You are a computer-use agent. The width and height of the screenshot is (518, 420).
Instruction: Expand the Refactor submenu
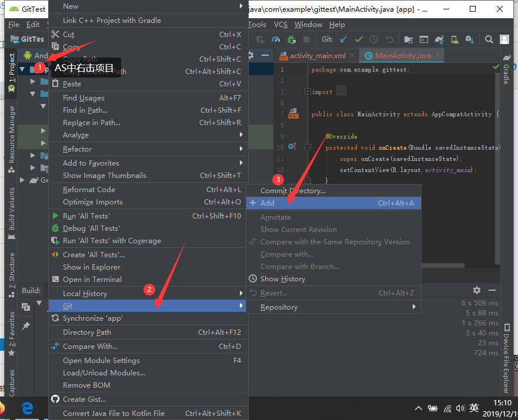point(148,149)
